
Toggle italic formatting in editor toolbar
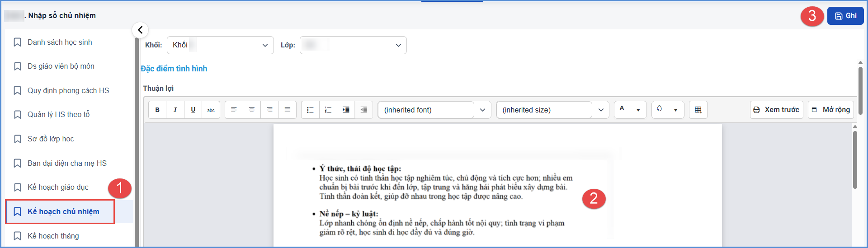175,110
